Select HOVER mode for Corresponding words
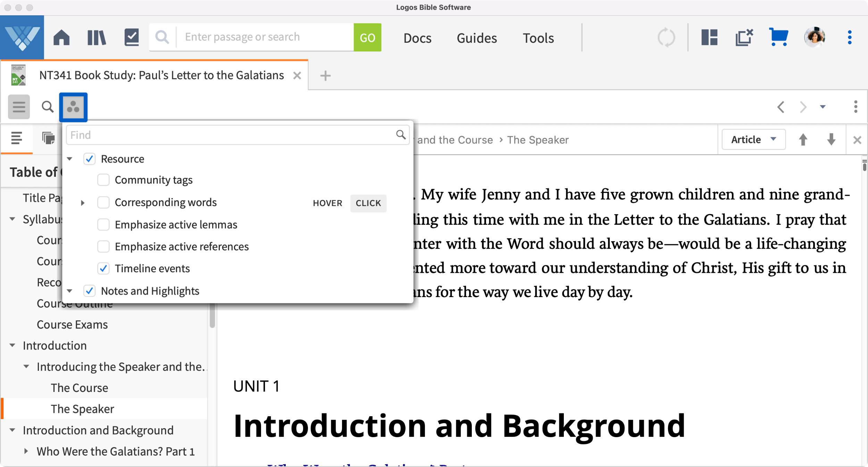Viewport: 868px width, 467px height. point(327,203)
